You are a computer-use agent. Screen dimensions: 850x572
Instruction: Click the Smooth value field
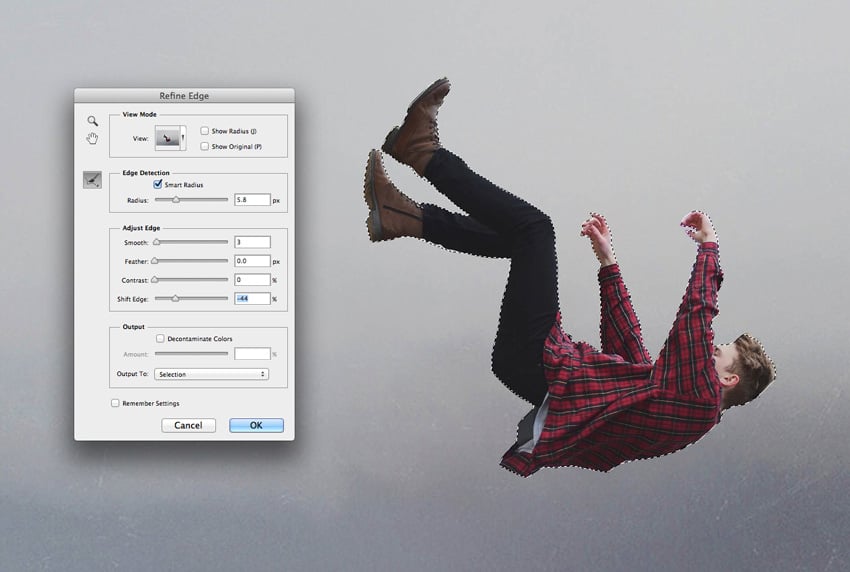(x=252, y=242)
